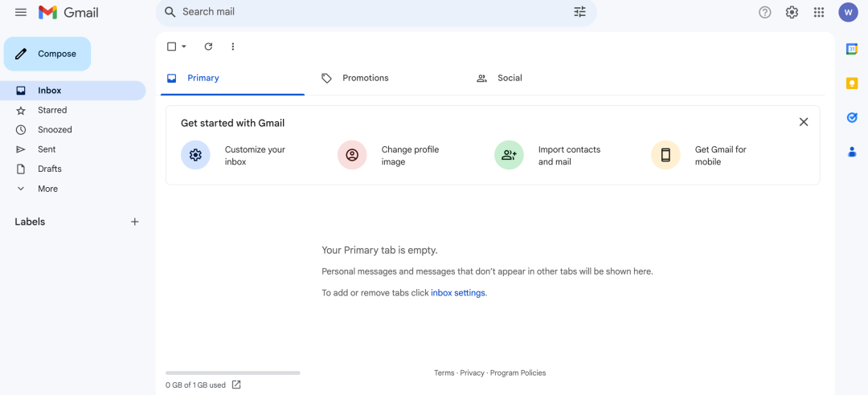Screen dimensions: 868x395
Task: Open the Settings gear icon
Action: tap(792, 12)
